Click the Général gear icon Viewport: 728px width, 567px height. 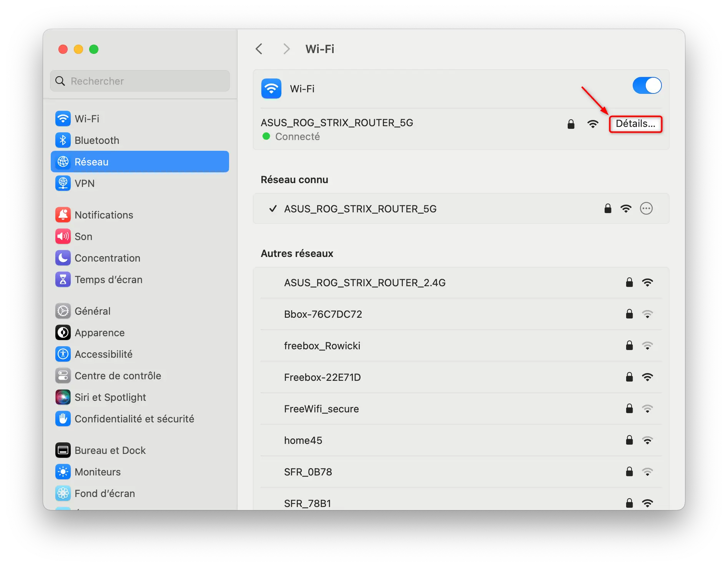pos(63,311)
